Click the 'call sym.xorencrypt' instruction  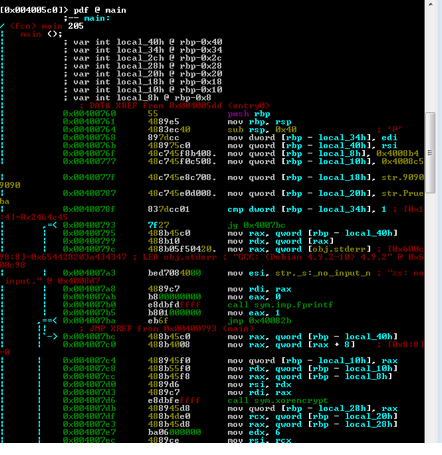(x=278, y=401)
